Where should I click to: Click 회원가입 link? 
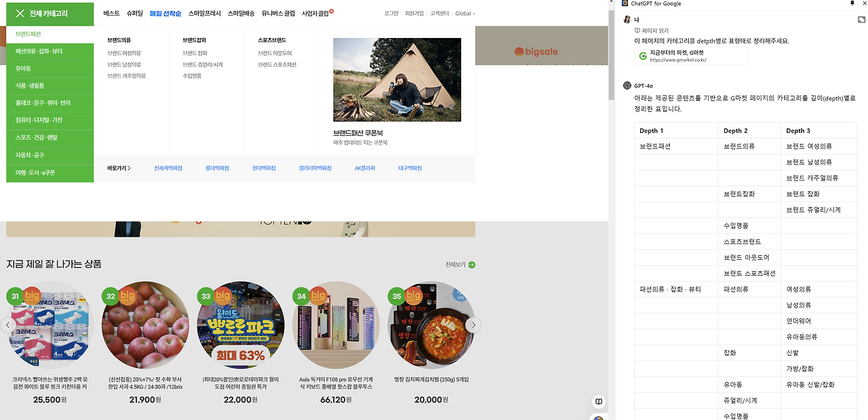pyautogui.click(x=414, y=14)
